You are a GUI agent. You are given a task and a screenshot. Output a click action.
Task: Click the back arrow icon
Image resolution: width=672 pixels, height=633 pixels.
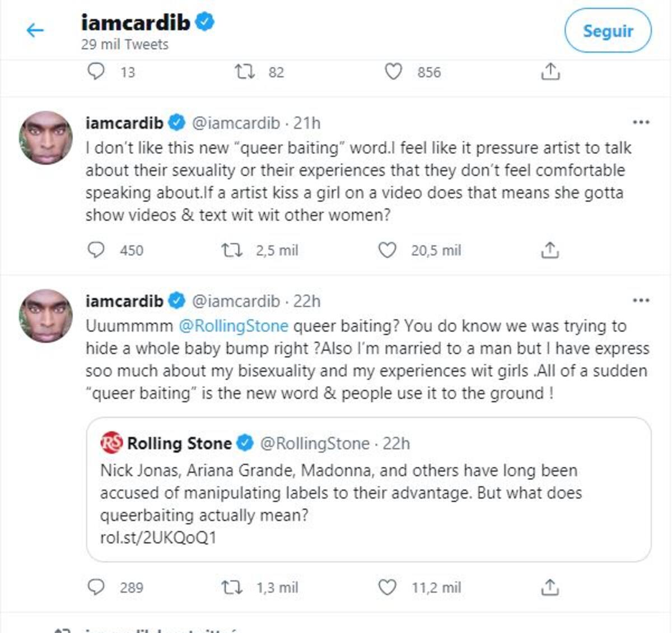tap(35, 30)
